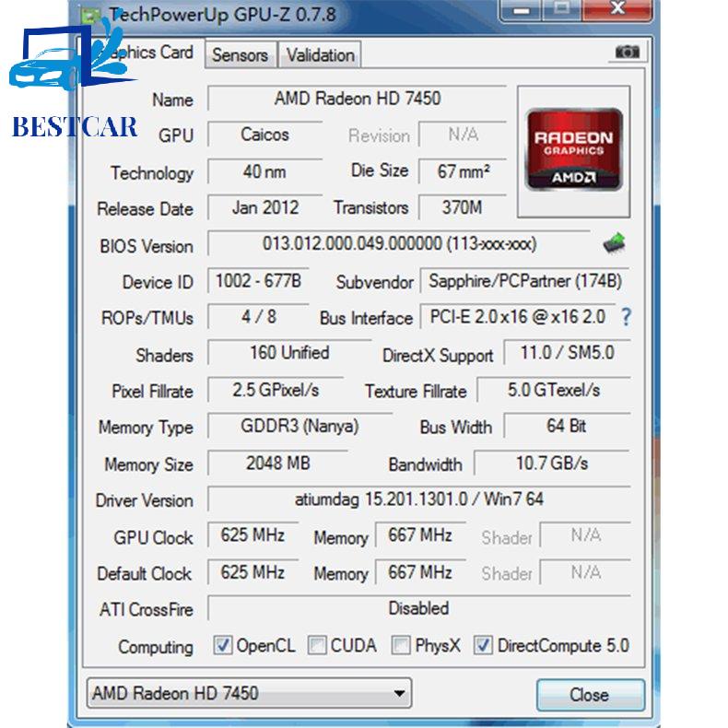The height and width of the screenshot is (728, 728).
Task: Click the Transistors value 370M
Action: pyautogui.click(x=463, y=207)
